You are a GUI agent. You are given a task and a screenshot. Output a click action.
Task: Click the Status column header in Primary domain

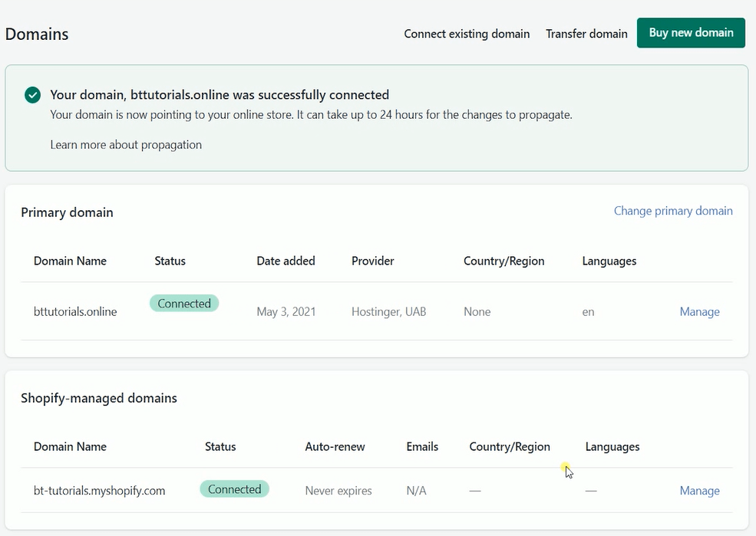click(x=170, y=261)
